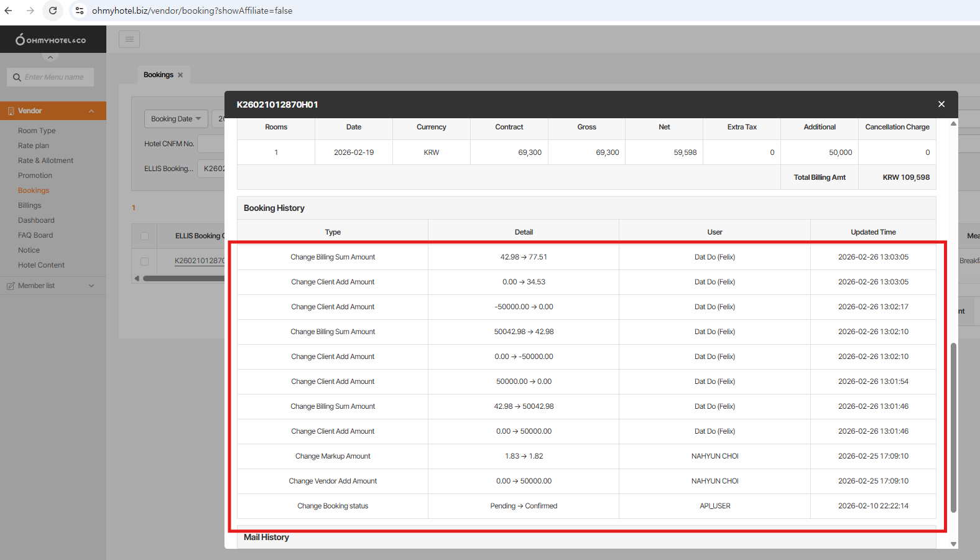The width and height of the screenshot is (980, 560).
Task: Toggle the hamburger sidebar menu icon
Action: tap(129, 39)
